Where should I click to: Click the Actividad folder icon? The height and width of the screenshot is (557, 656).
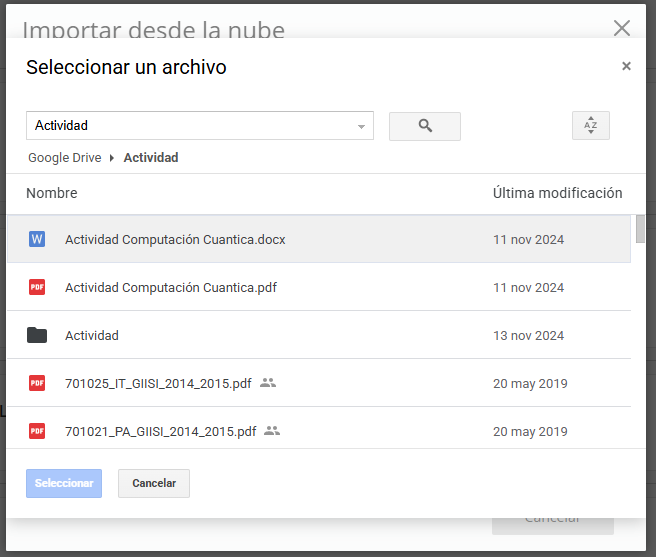37,335
